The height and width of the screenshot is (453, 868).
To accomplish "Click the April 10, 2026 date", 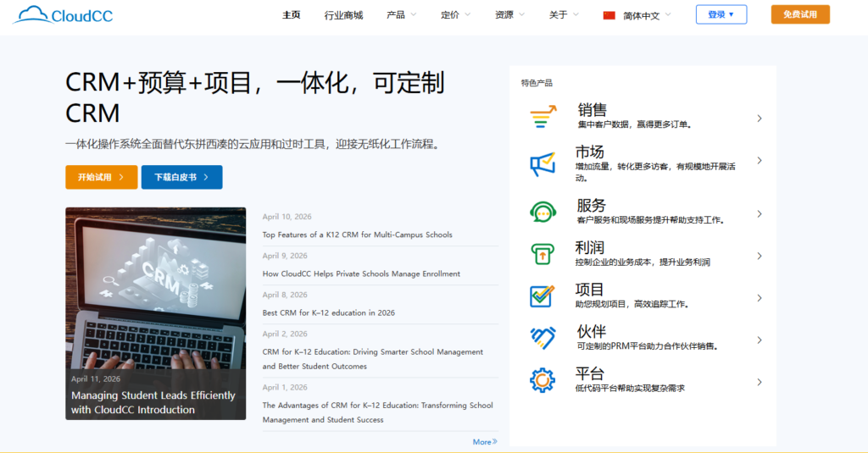I will click(287, 217).
